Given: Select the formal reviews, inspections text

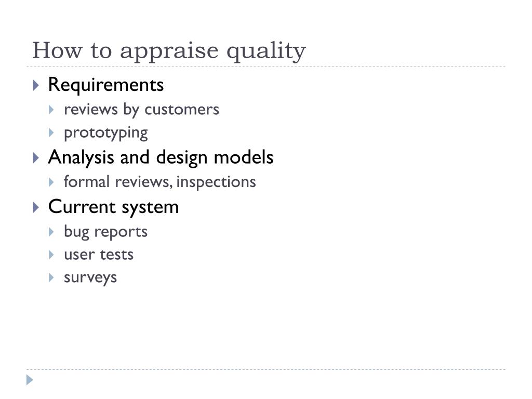Looking at the screenshot, I should click(160, 182).
